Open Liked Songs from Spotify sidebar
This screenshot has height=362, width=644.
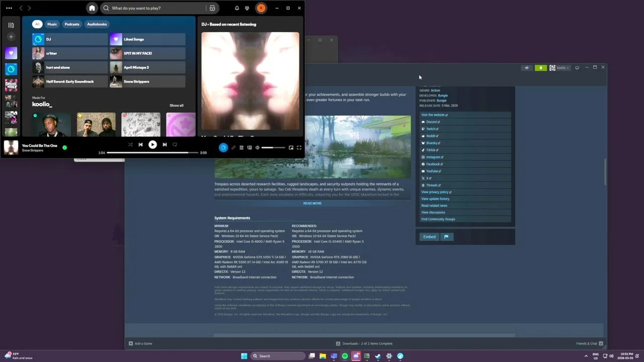pyautogui.click(x=11, y=52)
